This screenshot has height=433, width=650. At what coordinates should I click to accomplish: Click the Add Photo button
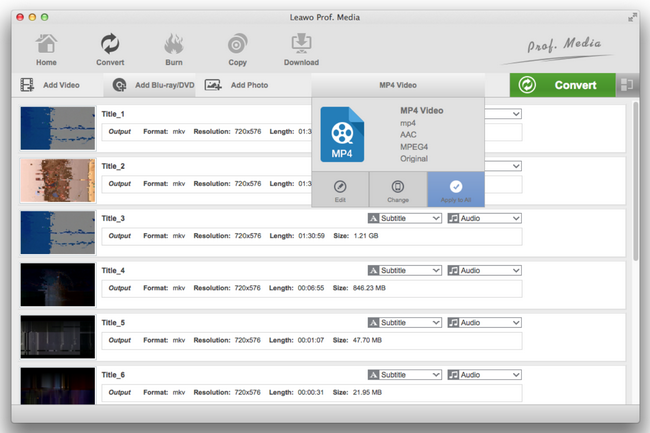[238, 85]
